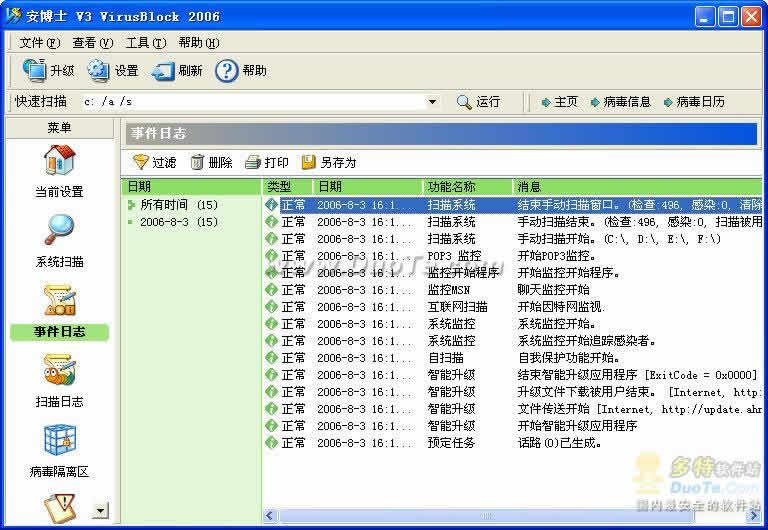Click the 升级 upgrade toolbar icon
The image size is (768, 530).
[x=34, y=71]
